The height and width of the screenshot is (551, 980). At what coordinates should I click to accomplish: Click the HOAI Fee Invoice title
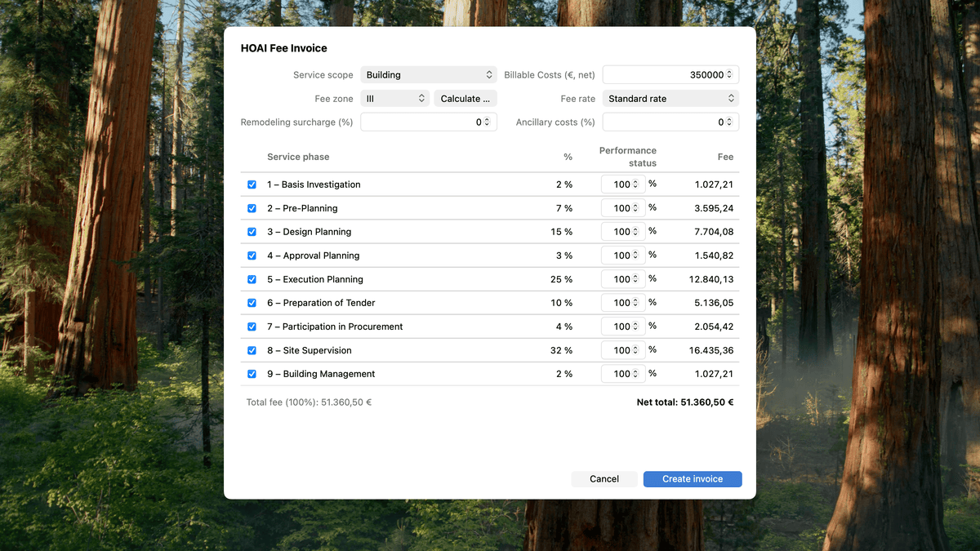(x=283, y=48)
